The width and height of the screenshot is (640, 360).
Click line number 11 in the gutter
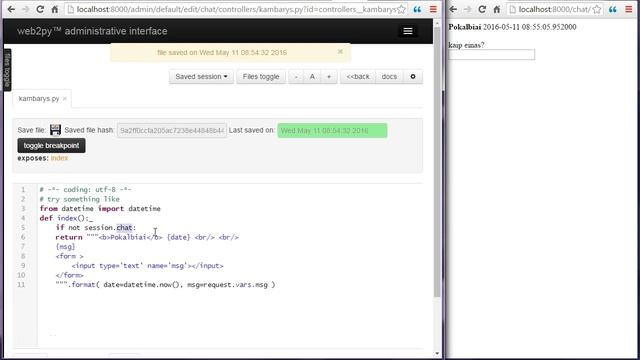coord(21,285)
